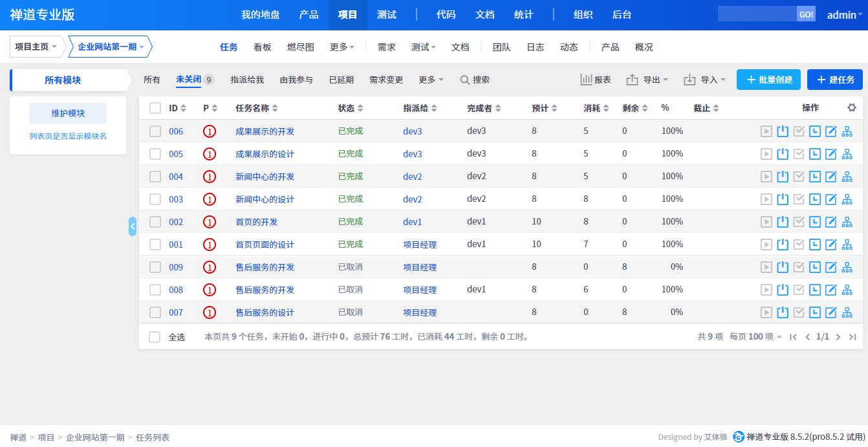Viewport: 868px width, 447px height.
Task: Open the task 首页页面的设计
Action: point(265,245)
